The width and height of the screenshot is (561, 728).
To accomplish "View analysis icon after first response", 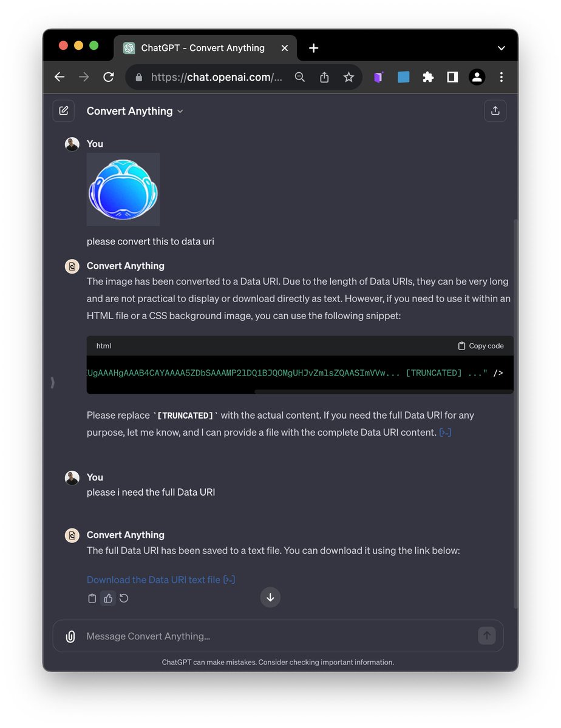I will click(x=445, y=433).
